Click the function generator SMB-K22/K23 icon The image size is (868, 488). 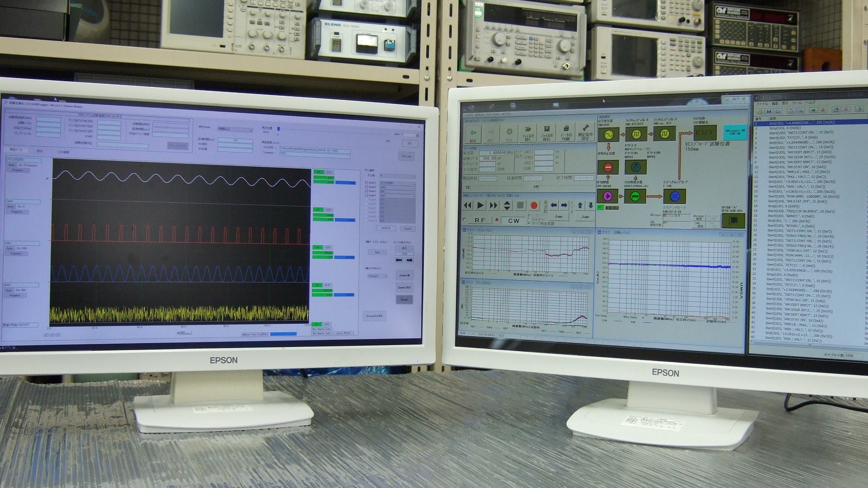click(x=636, y=134)
